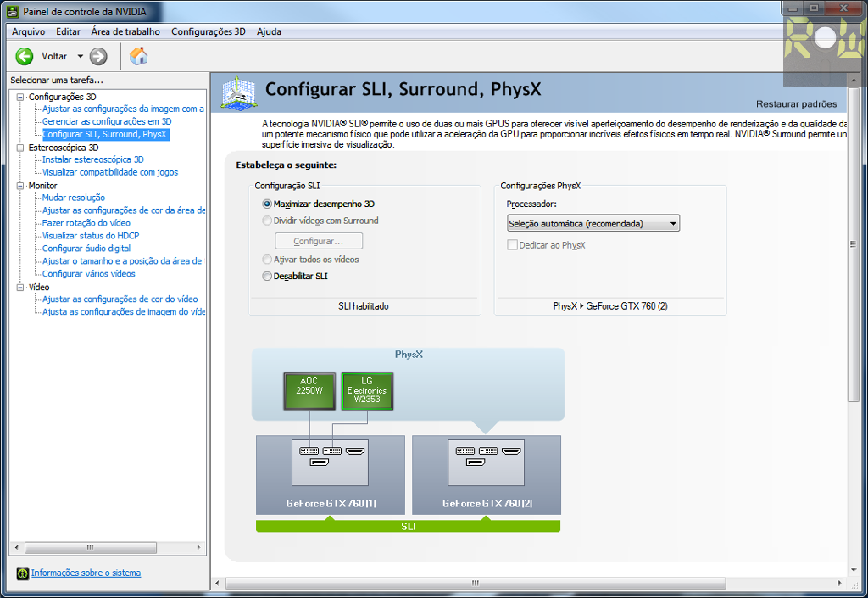Click the AOC 2250W monitor icon
Image resolution: width=868 pixels, height=598 pixels.
(309, 391)
